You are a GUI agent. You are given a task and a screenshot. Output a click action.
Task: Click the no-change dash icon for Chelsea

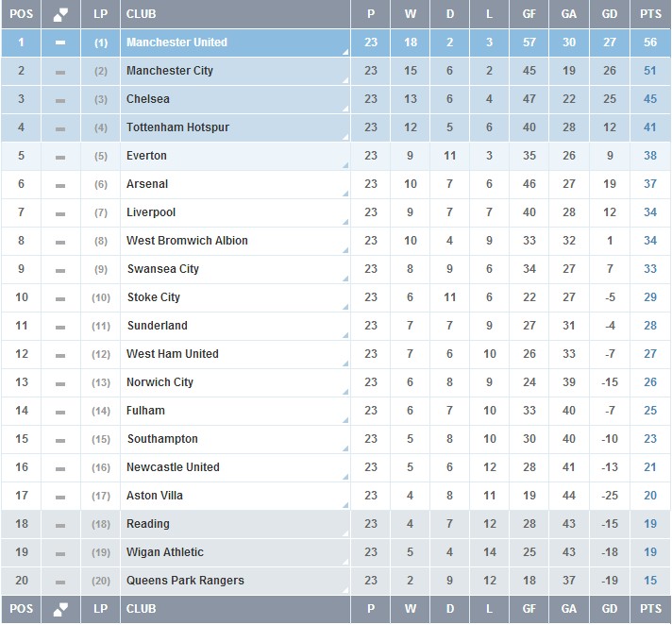60,99
